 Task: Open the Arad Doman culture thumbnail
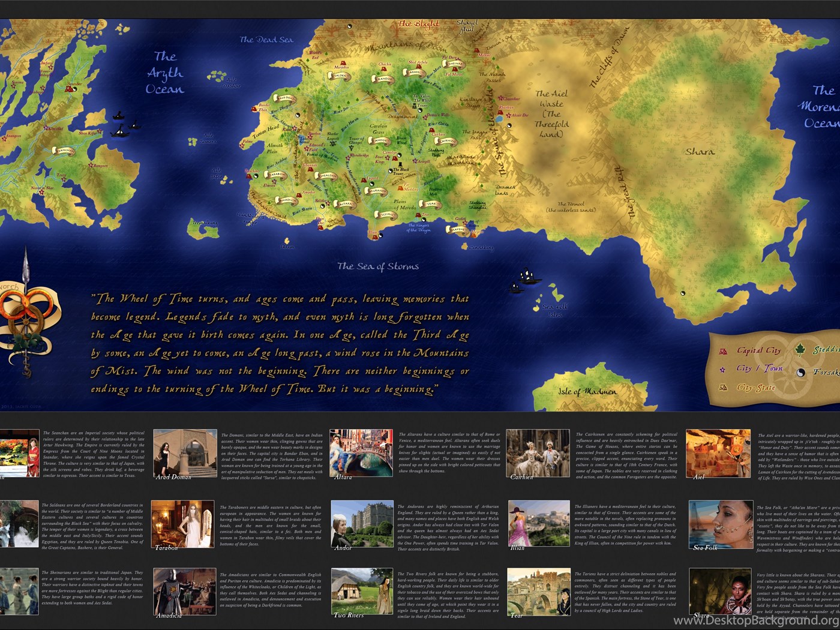pyautogui.click(x=185, y=454)
